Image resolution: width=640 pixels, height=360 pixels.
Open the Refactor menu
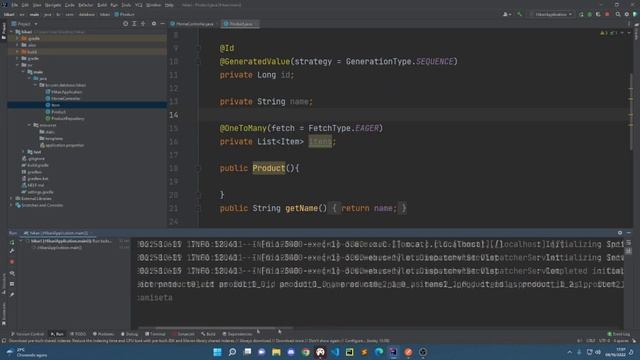pyautogui.click(x=86, y=5)
